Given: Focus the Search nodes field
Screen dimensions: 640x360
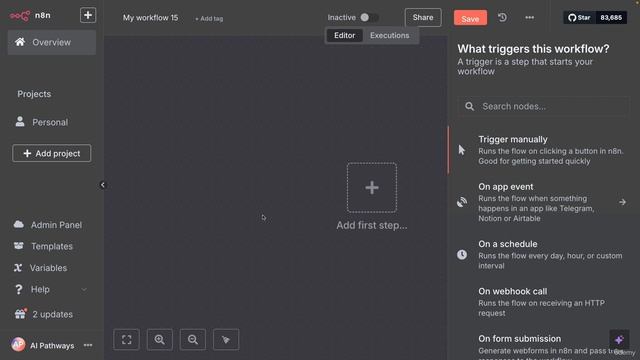Looking at the screenshot, I should coord(544,107).
